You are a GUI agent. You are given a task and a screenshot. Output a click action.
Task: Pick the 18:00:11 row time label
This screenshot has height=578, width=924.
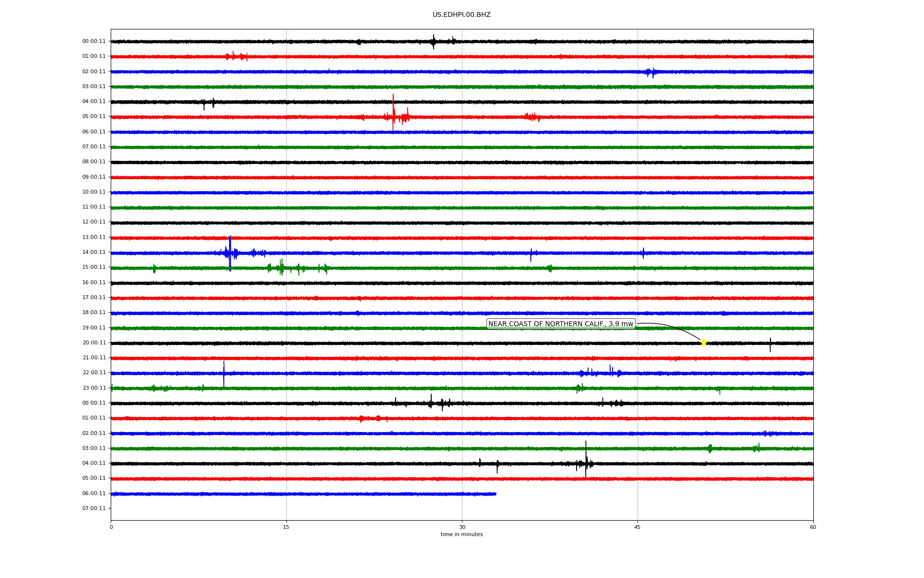tap(94, 313)
